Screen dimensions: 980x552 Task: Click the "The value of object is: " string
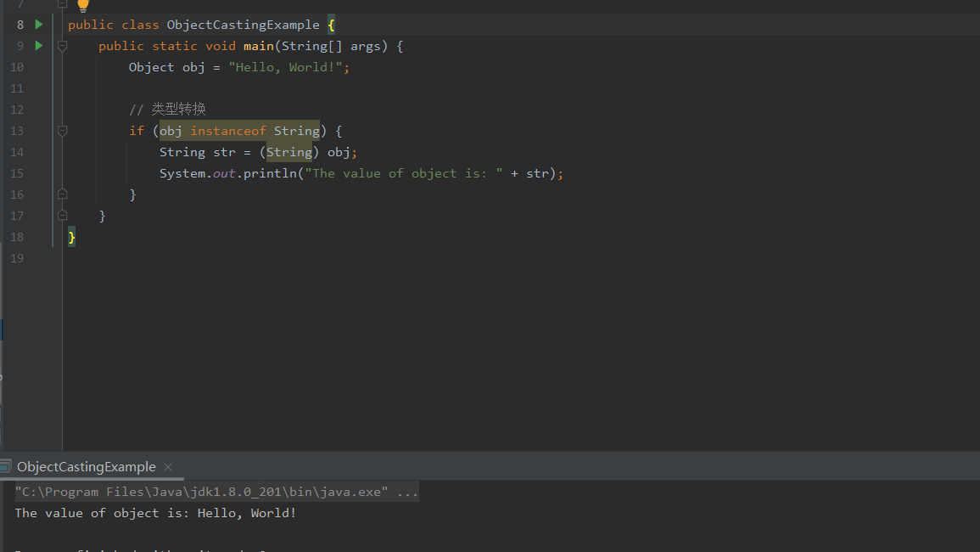404,173
